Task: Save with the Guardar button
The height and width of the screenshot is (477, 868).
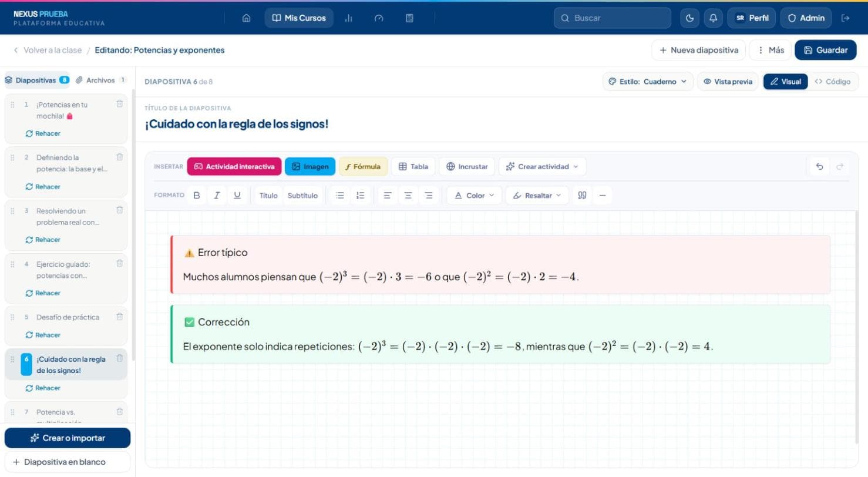Action: point(826,50)
